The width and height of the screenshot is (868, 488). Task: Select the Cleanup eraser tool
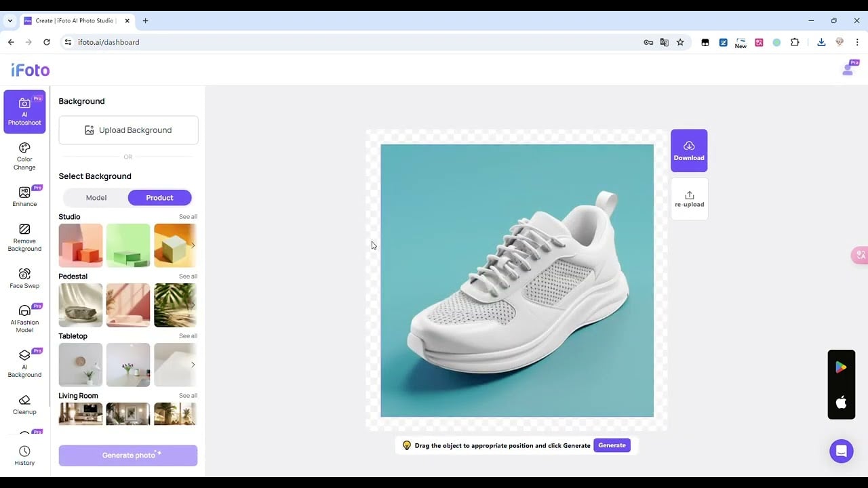pos(24,404)
